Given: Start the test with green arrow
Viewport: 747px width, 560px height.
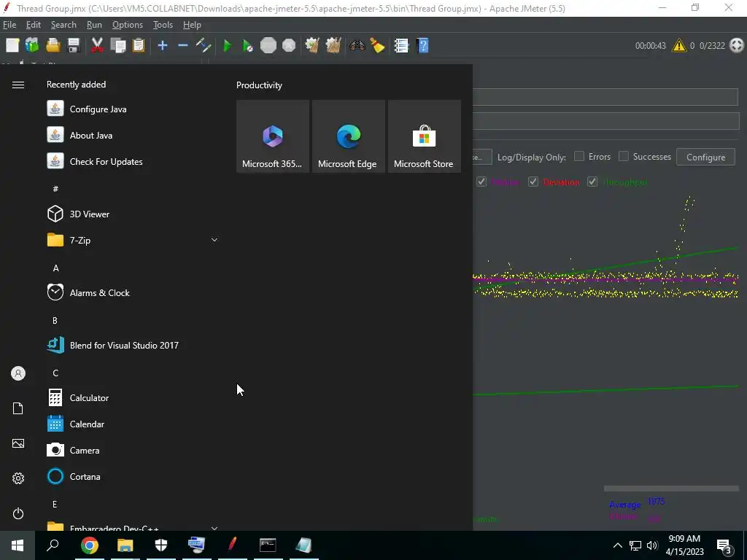Looking at the screenshot, I should tap(228, 46).
